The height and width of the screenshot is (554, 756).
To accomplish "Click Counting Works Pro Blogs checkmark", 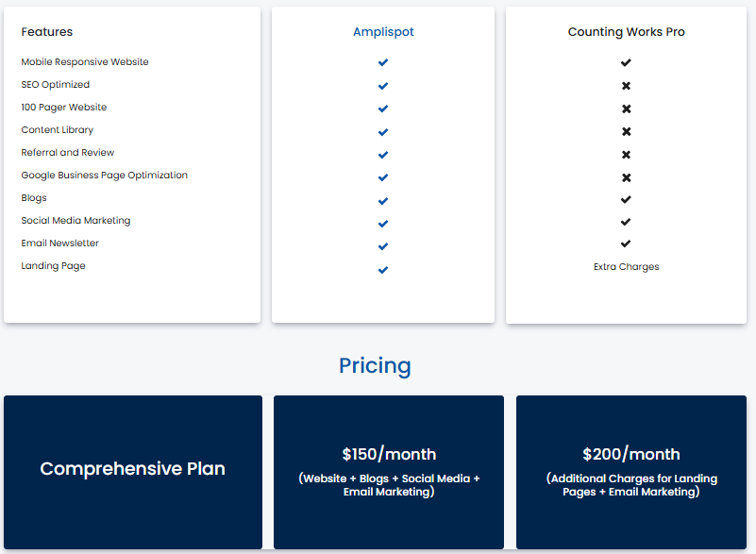I will pos(626,199).
